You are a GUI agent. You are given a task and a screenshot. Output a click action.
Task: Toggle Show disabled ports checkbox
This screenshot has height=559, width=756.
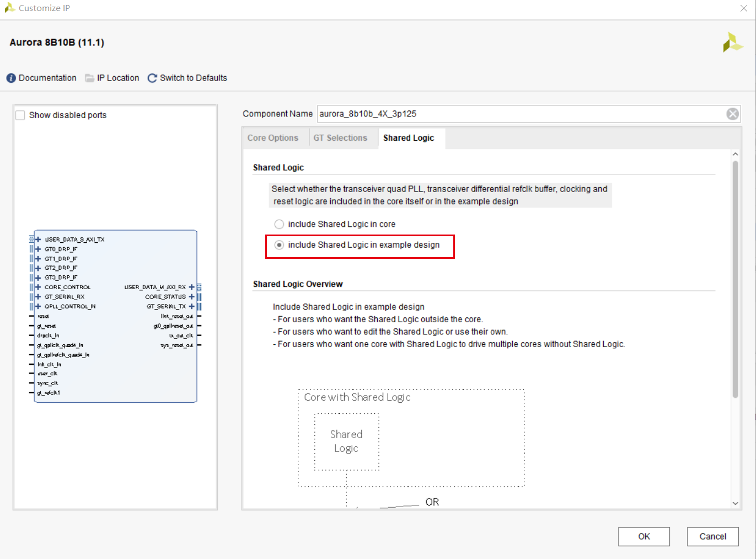click(20, 115)
